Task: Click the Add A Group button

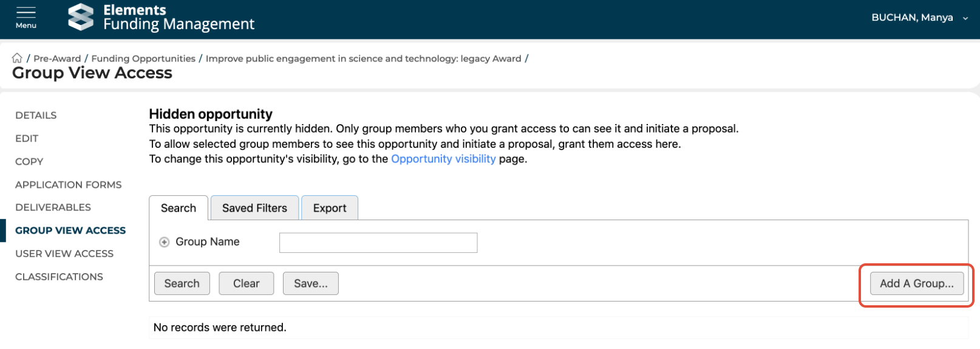Action: tap(916, 283)
